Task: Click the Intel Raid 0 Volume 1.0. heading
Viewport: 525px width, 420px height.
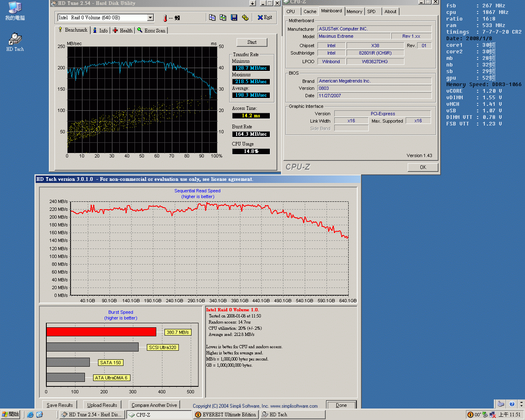Action: 233,310
